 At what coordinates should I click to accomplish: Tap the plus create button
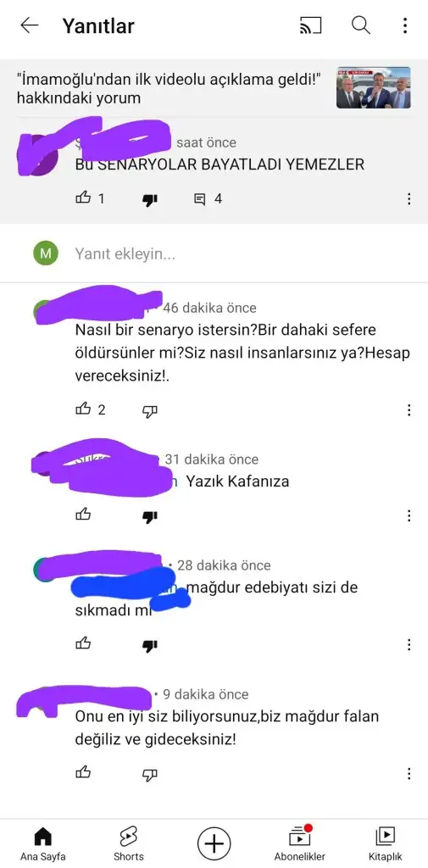pyautogui.click(x=214, y=843)
